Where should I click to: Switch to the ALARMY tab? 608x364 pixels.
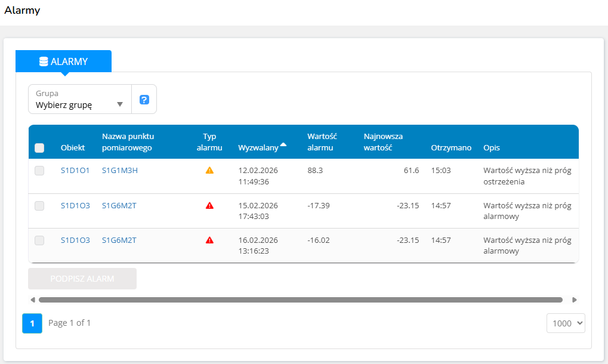(63, 61)
